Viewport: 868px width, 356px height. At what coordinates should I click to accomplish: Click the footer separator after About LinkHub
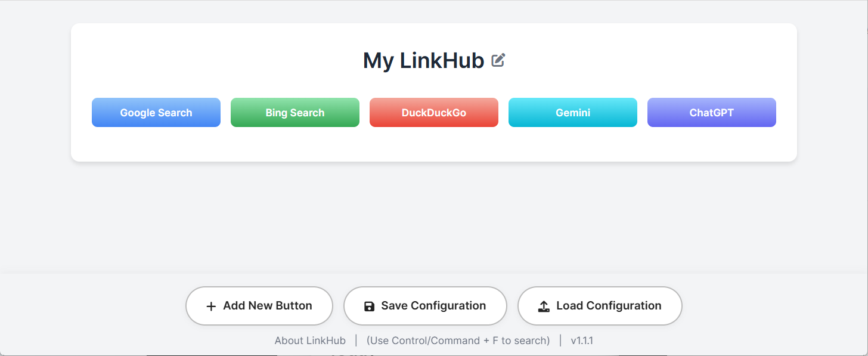356,340
